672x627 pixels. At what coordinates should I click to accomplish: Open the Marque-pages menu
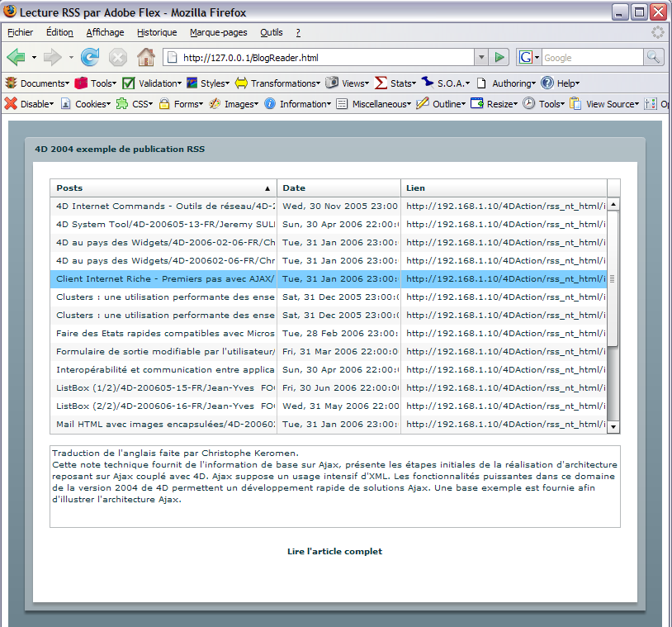218,32
